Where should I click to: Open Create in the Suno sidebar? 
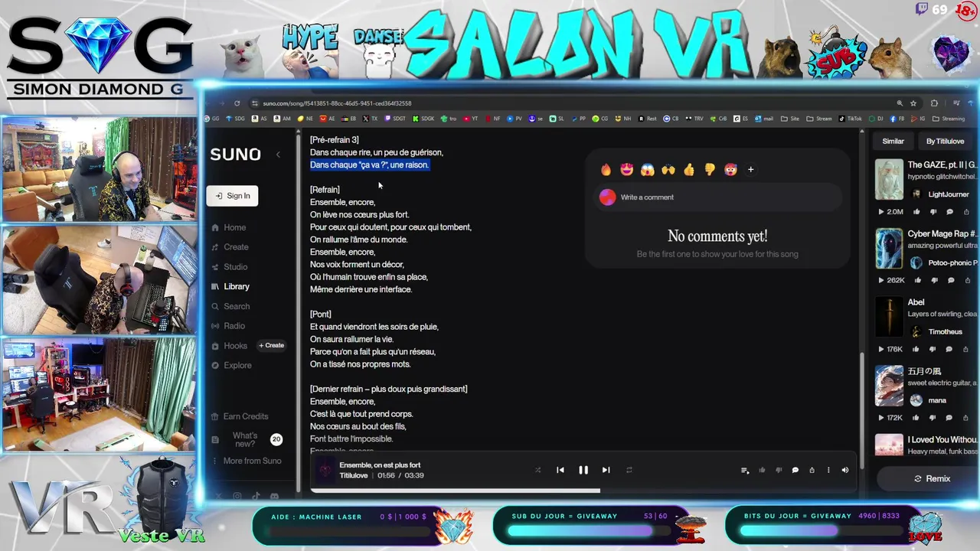click(230, 247)
